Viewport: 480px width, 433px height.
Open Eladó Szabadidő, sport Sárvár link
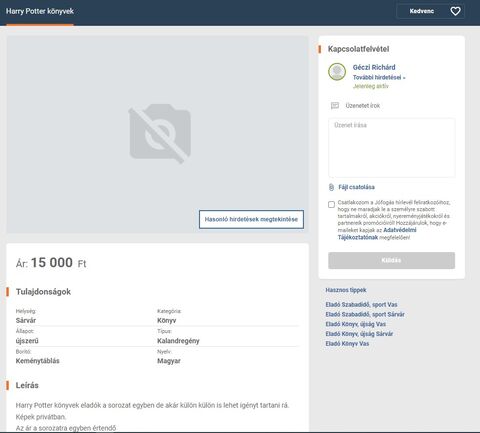pyautogui.click(x=365, y=314)
